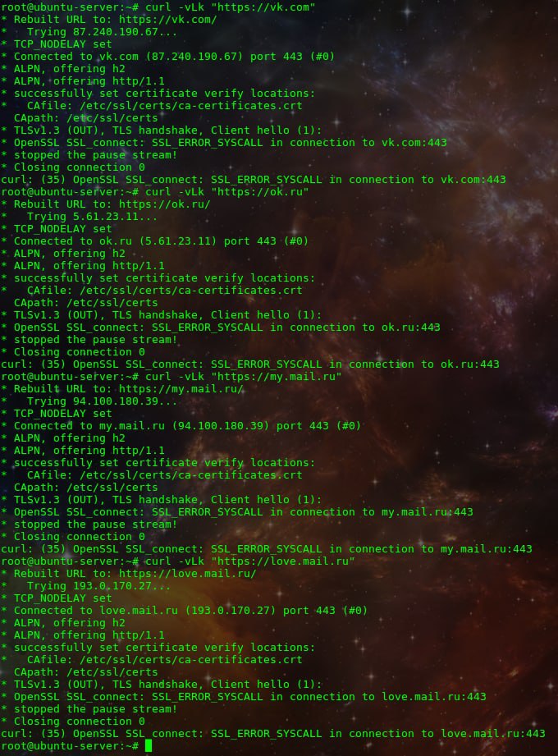Click the curl command for "https://ok.ru"

[227, 192]
